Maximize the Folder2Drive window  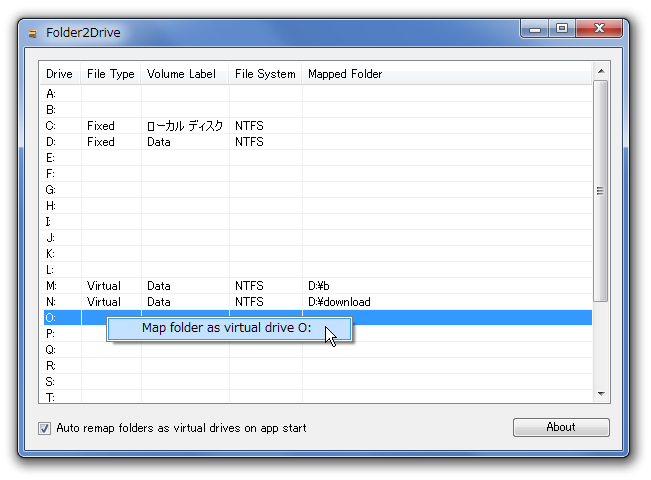click(x=562, y=29)
